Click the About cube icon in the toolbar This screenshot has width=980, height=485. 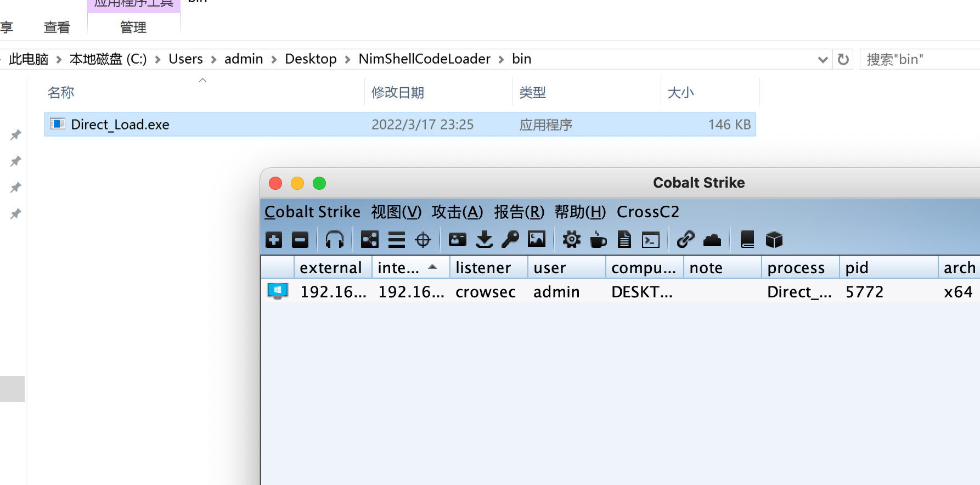774,240
